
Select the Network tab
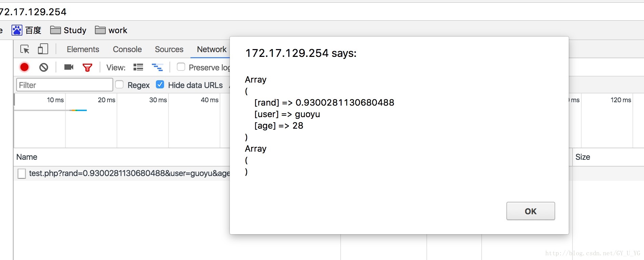[212, 49]
